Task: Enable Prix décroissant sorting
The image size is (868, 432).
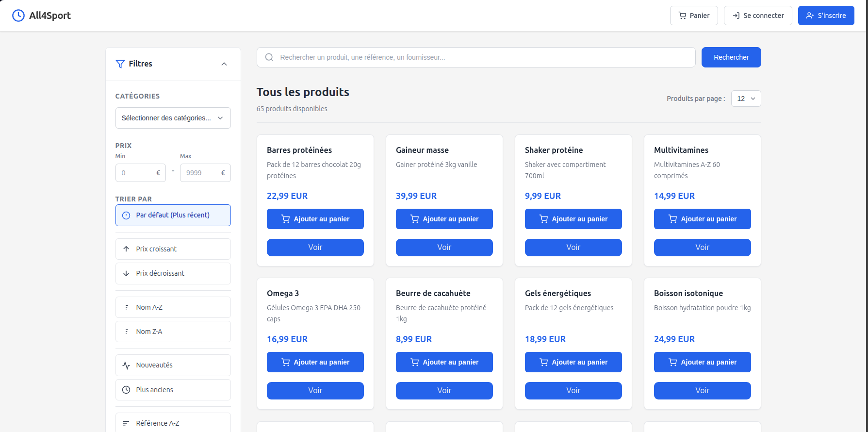Action: 173,273
